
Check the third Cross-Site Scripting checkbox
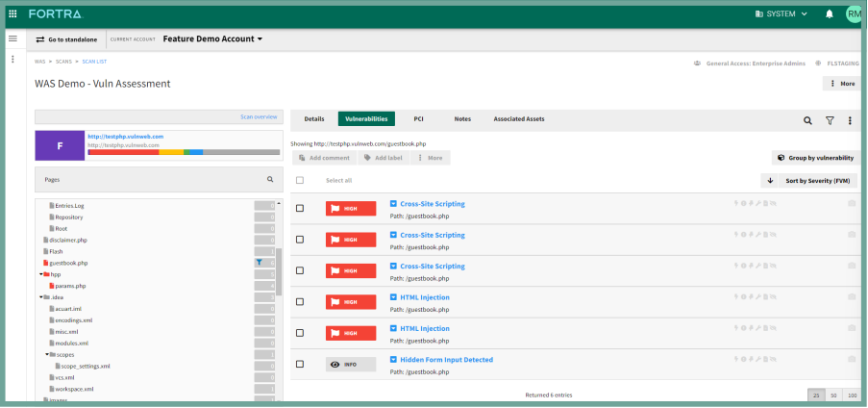tap(300, 270)
